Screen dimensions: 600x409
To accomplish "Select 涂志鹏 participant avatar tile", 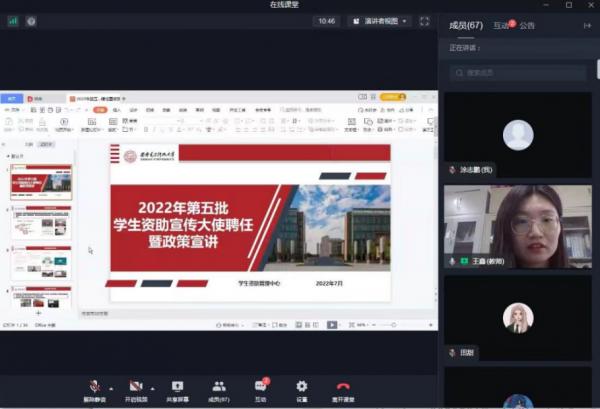I will 518,136.
